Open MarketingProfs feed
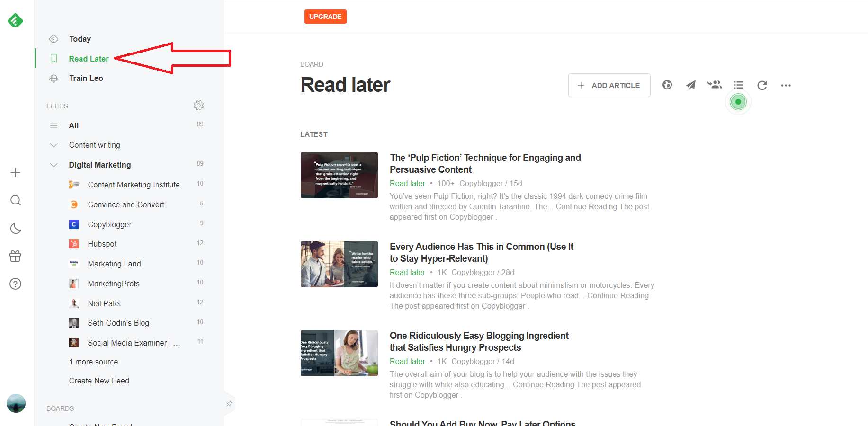868x426 pixels. click(114, 284)
